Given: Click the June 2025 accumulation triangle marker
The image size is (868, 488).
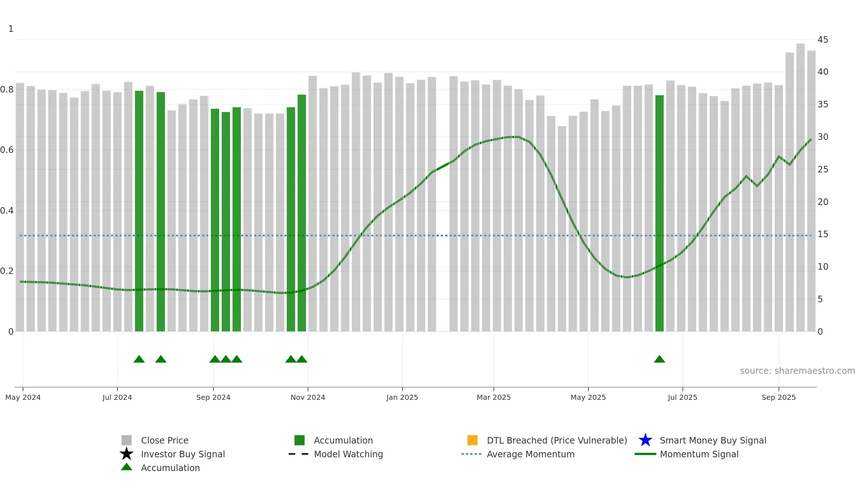Looking at the screenshot, I should click(x=659, y=359).
